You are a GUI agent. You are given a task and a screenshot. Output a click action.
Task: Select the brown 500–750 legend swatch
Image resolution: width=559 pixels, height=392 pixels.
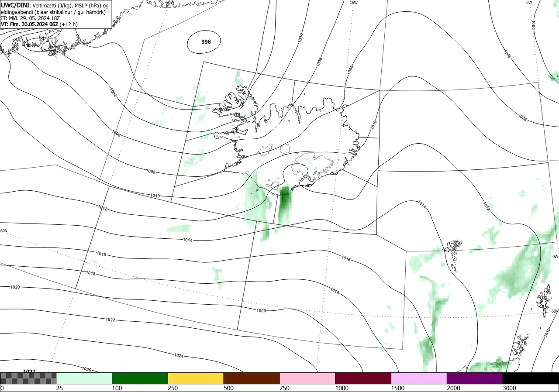coord(252,378)
